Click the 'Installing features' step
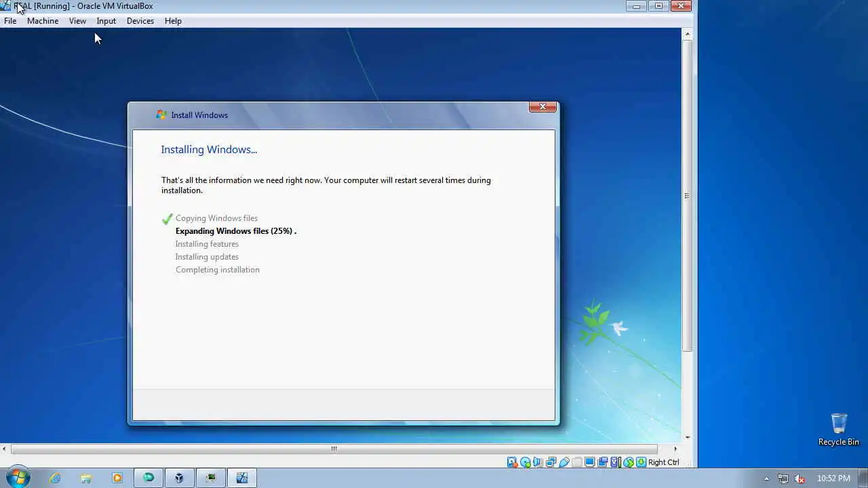Screen dimensions: 868x488 [x=207, y=244]
